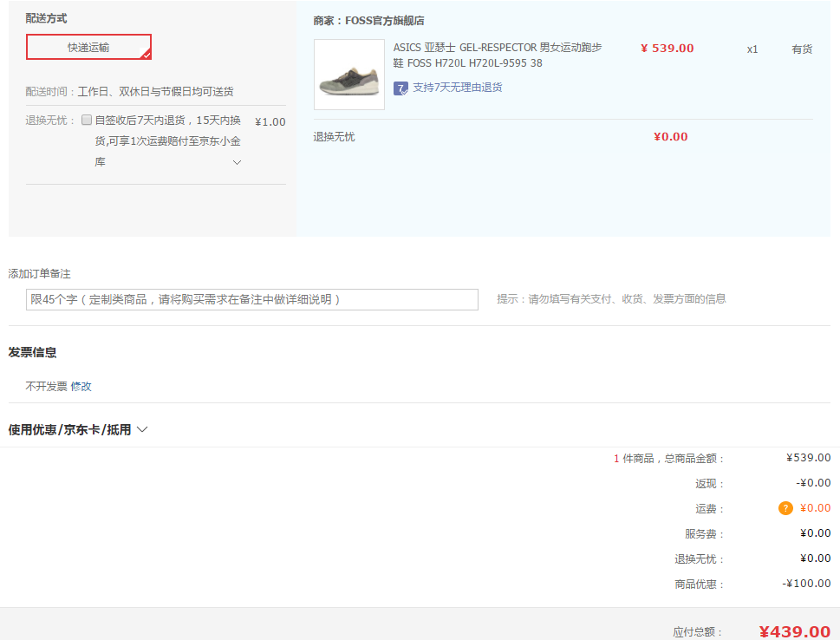The width and height of the screenshot is (840, 640).
Task: Select the x1 quantity text
Action: (752, 49)
